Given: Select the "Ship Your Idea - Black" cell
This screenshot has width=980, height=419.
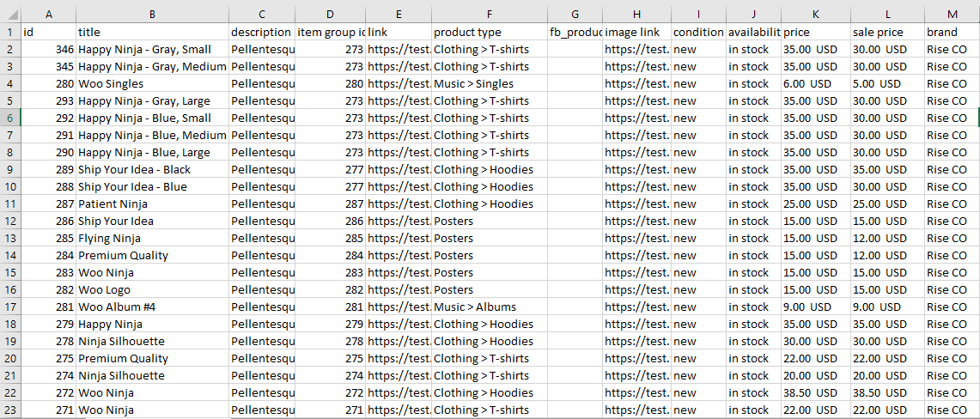Looking at the screenshot, I should (x=152, y=169).
